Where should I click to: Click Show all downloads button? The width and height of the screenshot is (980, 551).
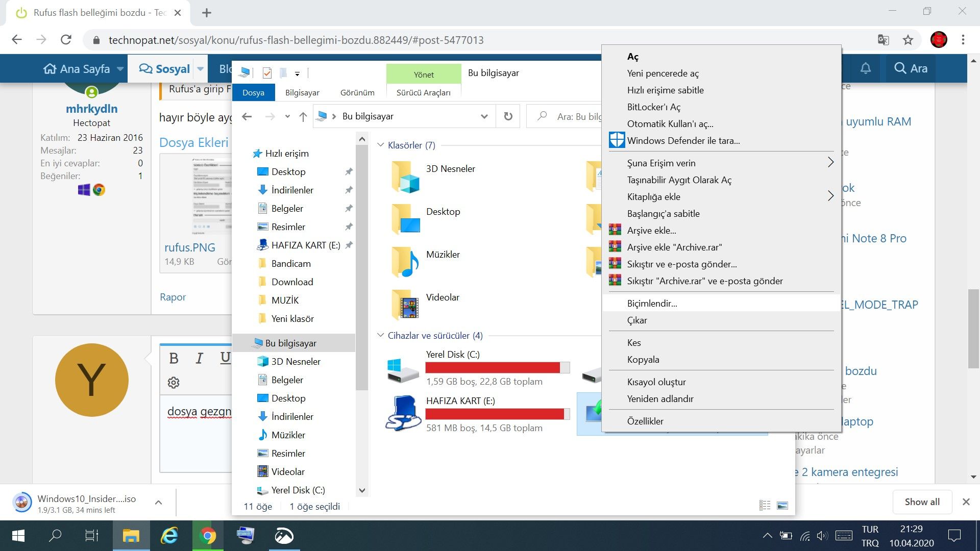point(922,502)
